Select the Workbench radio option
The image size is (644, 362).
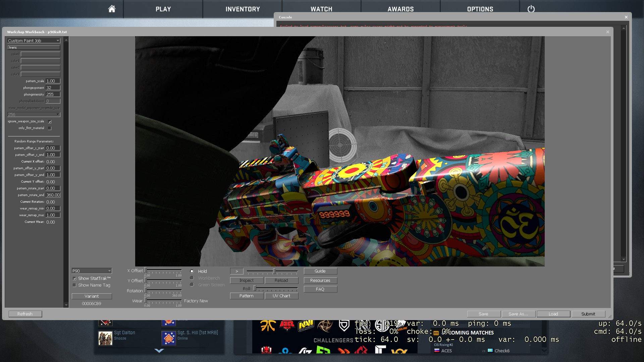(192, 278)
